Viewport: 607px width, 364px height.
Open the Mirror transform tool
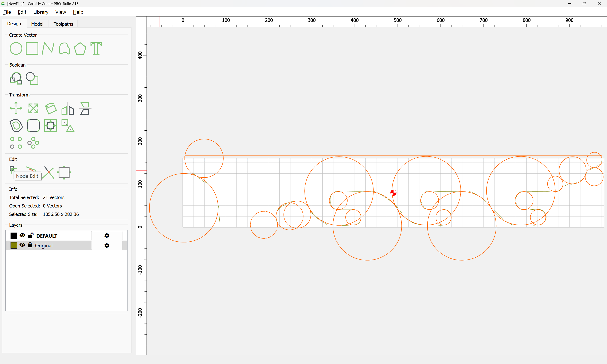point(68,108)
